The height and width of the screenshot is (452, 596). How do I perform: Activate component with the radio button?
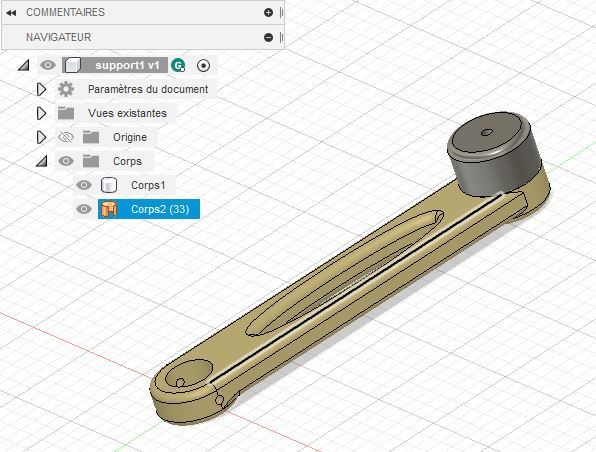pos(203,65)
